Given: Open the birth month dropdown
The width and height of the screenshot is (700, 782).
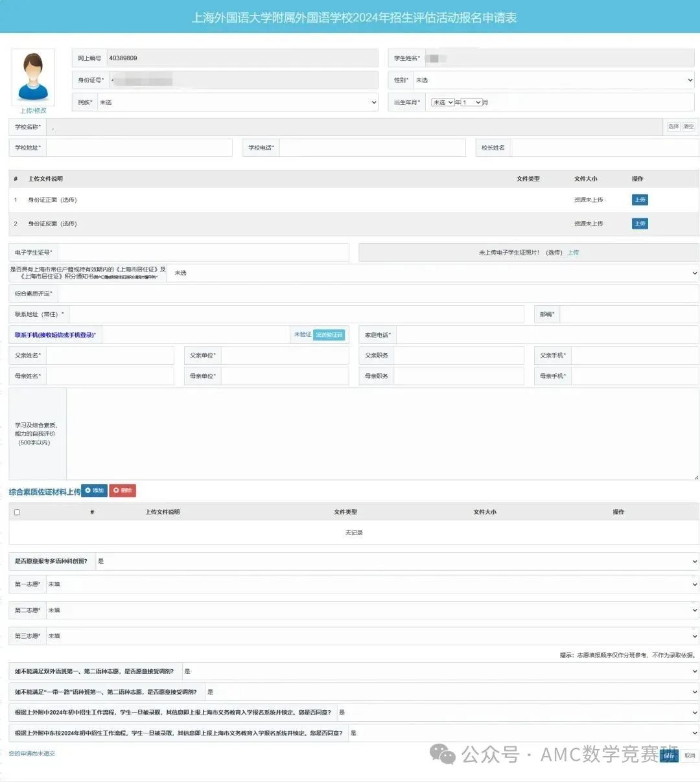Looking at the screenshot, I should (471, 102).
